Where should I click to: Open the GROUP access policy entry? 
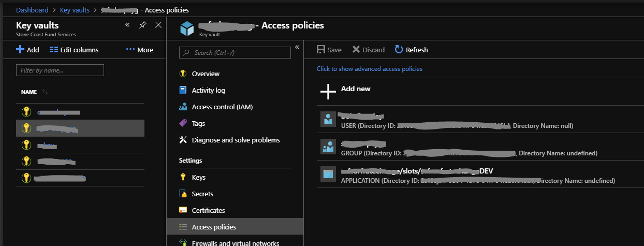pos(480,148)
